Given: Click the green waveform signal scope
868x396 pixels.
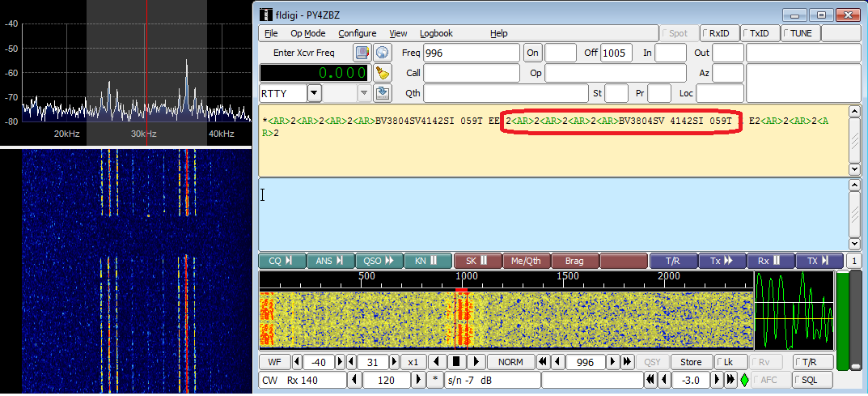Looking at the screenshot, I should point(794,310).
